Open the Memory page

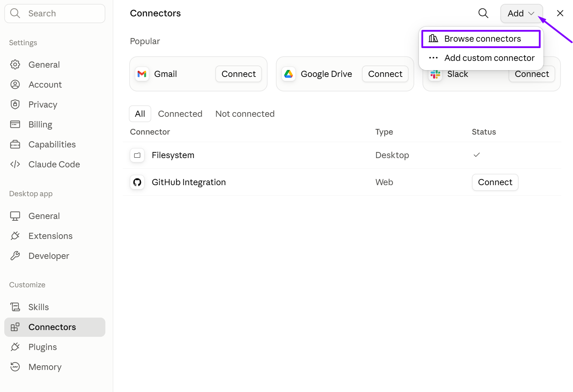[55, 367]
